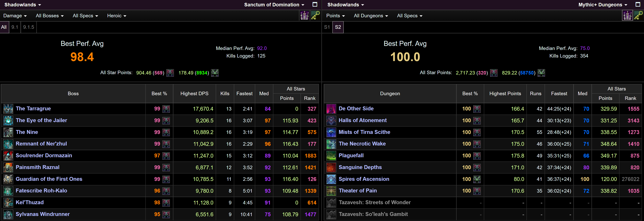Screen dimensions: 644x221
Task: Open Shadowlands dropdown in raid panel
Action: click(x=23, y=5)
